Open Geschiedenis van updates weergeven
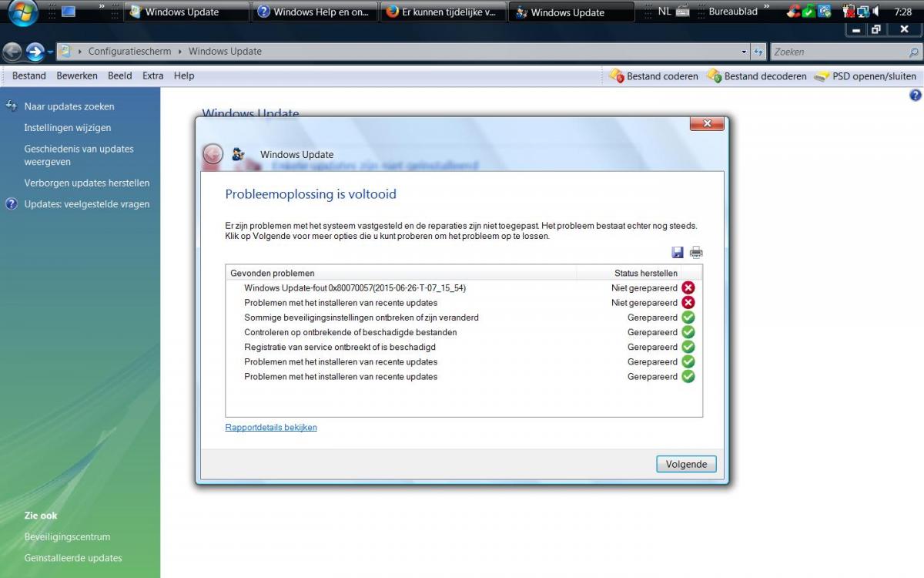The width and height of the screenshot is (924, 578). pos(79,156)
